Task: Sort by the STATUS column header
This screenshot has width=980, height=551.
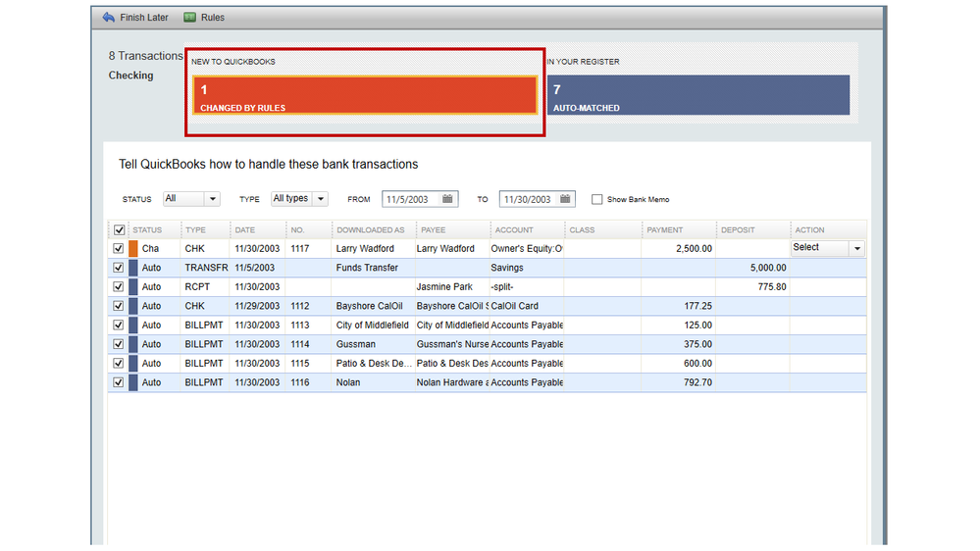Action: click(147, 229)
